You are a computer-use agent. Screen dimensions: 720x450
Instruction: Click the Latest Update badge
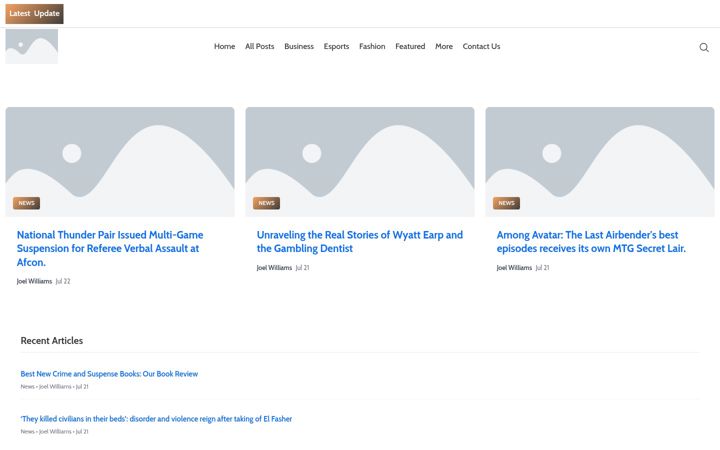(34, 14)
